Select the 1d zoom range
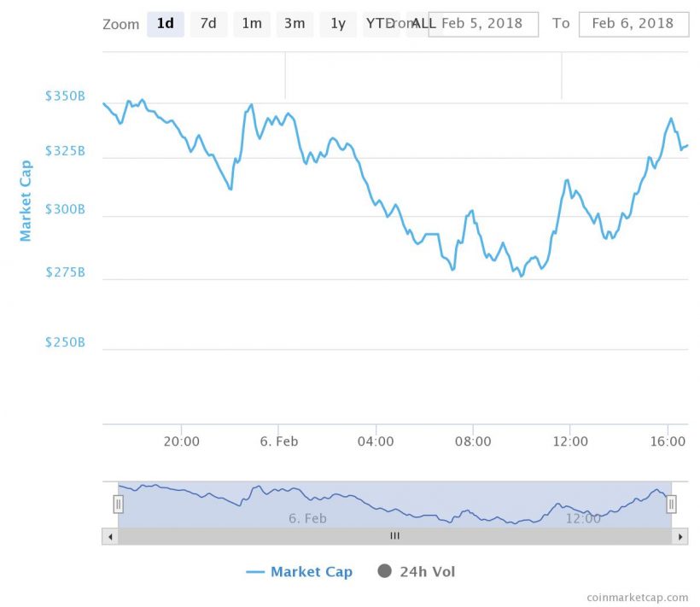The height and width of the screenshot is (607, 700). click(166, 24)
